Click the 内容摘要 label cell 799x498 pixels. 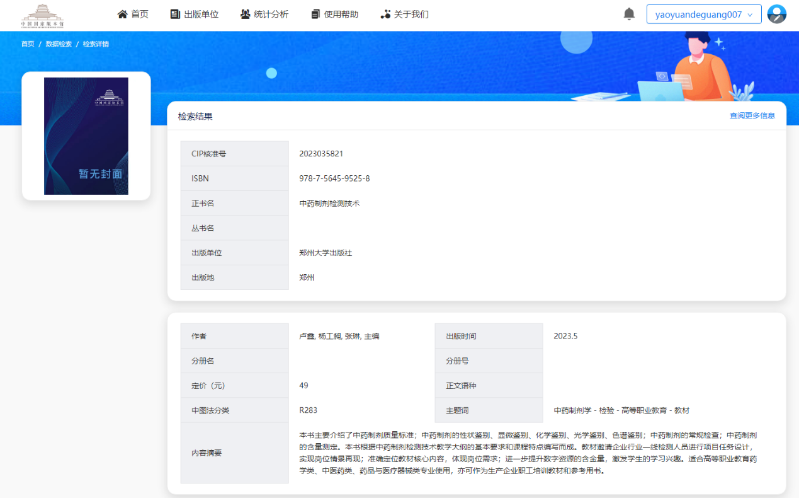coord(234,453)
